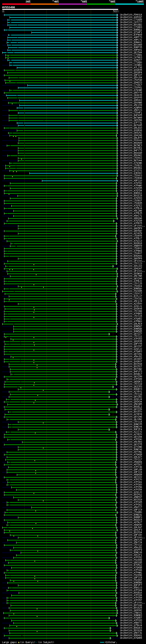Screen dimensions: 146x644
Task: Select the label UniRef100_A7PBI5
Action: coord(131,223)
